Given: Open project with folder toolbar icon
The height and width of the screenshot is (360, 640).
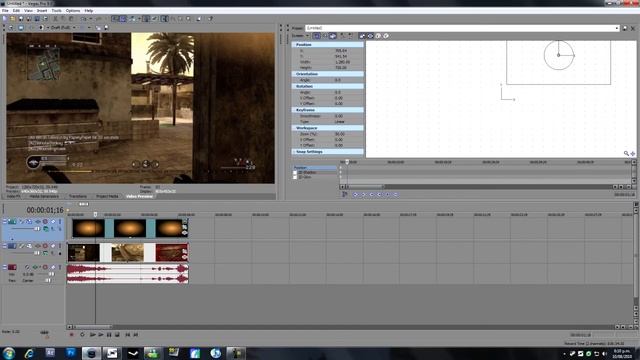Looking at the screenshot, I should 12,19.
